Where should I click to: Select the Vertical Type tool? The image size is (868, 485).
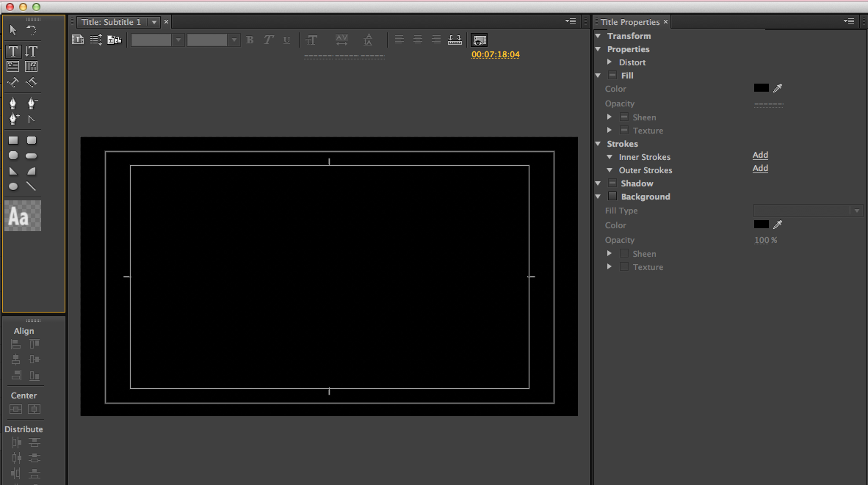pos(32,51)
